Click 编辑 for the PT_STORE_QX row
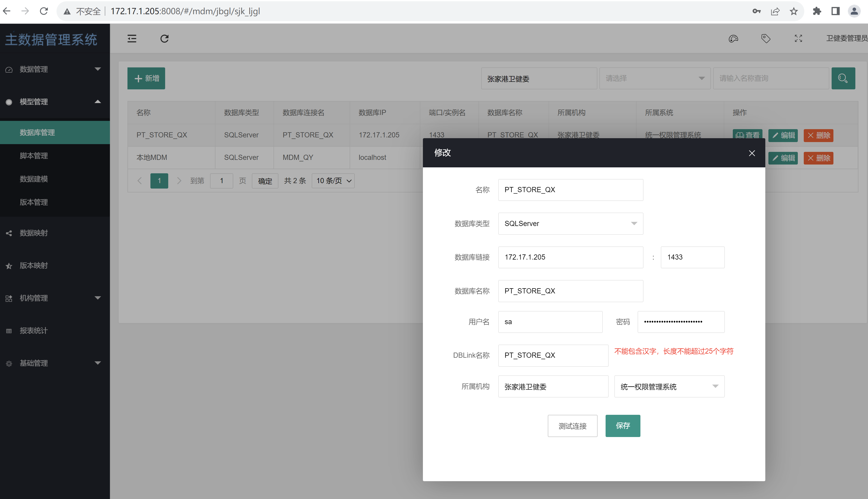 pos(783,135)
